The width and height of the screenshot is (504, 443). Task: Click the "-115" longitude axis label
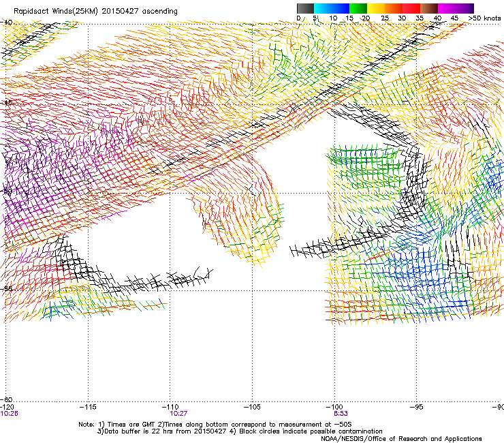(x=88, y=407)
